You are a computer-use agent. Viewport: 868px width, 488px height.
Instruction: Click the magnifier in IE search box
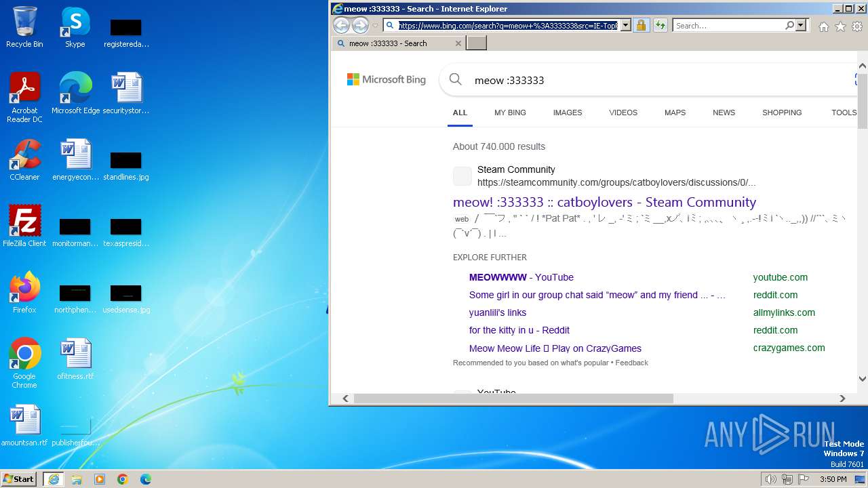(789, 26)
